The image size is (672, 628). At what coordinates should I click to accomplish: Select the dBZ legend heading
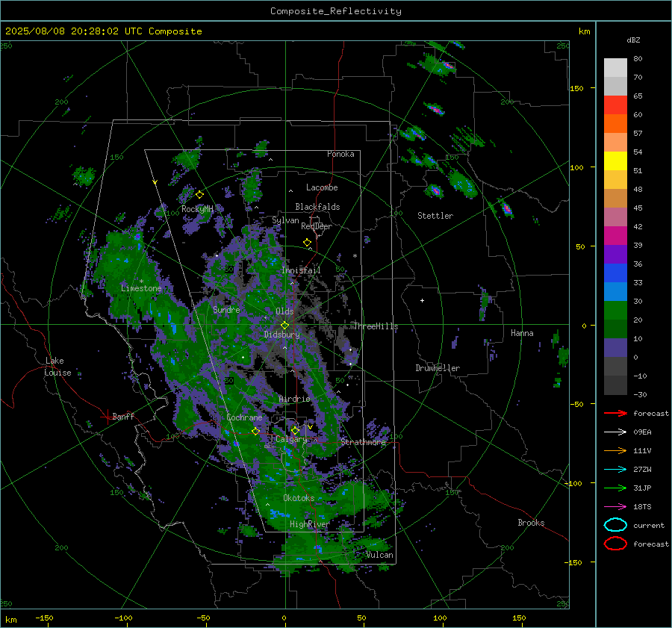coord(633,40)
